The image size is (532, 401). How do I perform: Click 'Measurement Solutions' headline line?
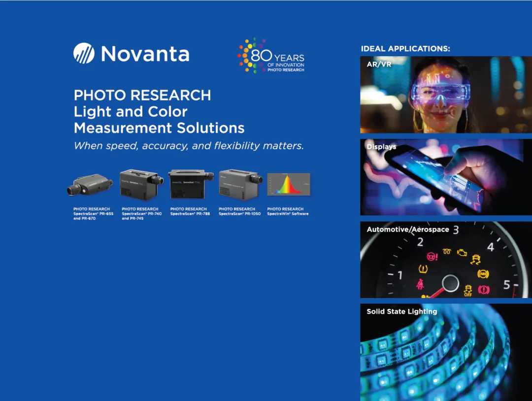(x=159, y=128)
